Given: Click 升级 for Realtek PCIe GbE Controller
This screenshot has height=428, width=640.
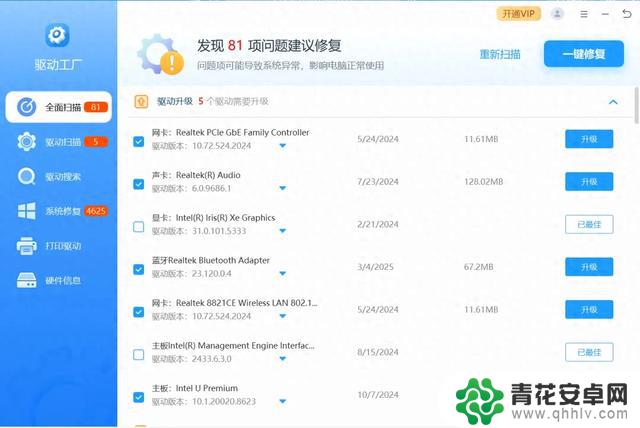Looking at the screenshot, I should 589,139.
